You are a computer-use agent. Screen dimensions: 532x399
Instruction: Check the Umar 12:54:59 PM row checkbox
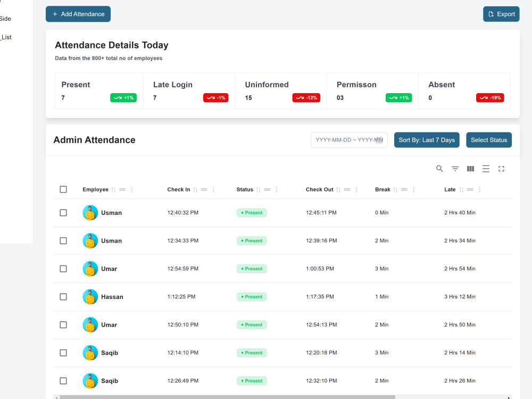63,269
